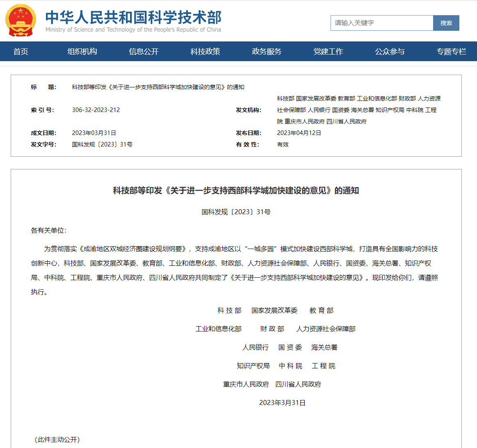
Task: Open the 首页 navigation item
Action: point(21,51)
